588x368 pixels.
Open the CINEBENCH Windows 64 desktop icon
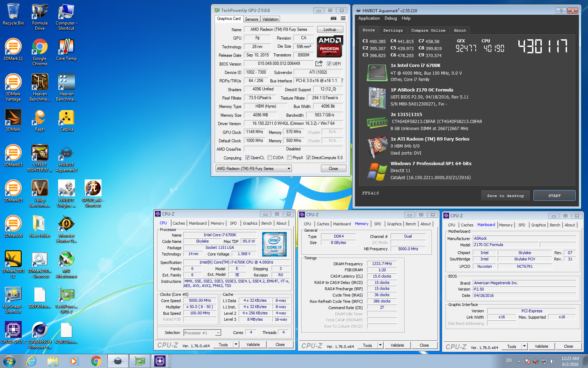(x=40, y=335)
